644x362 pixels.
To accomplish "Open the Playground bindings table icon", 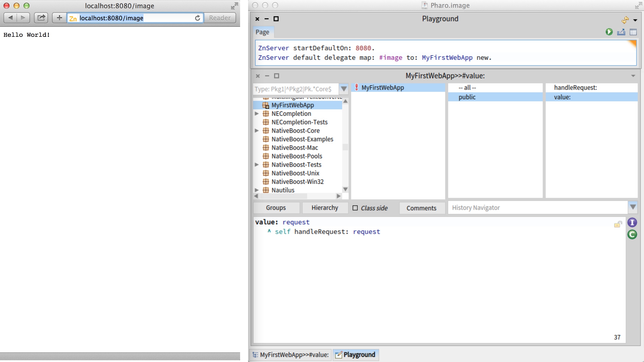I will pos(633,32).
